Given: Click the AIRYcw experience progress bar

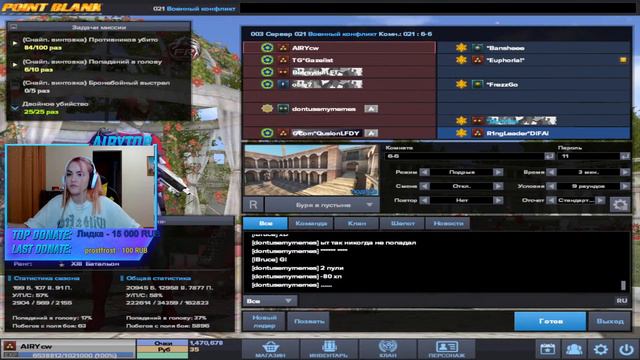Looking at the screenshot, I should coord(68,355).
